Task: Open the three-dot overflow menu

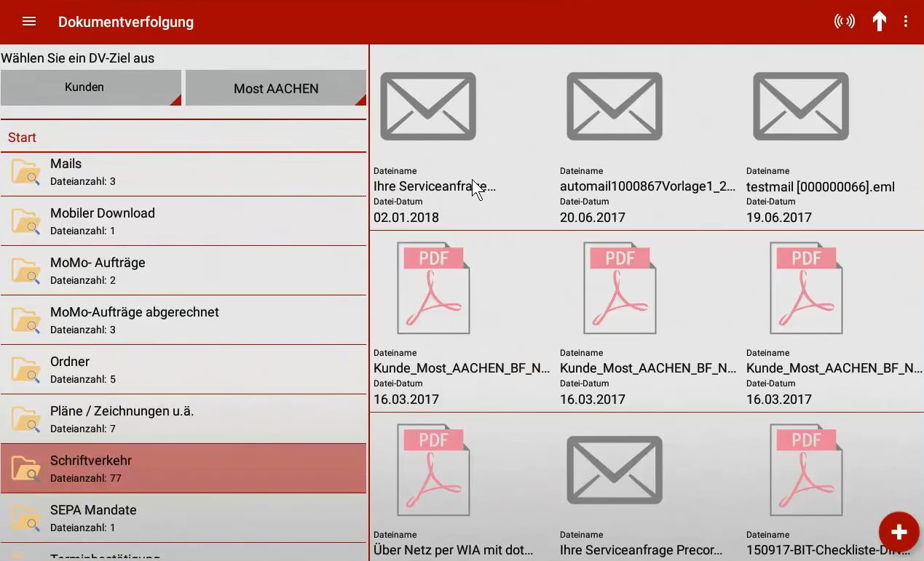Action: pos(906,22)
